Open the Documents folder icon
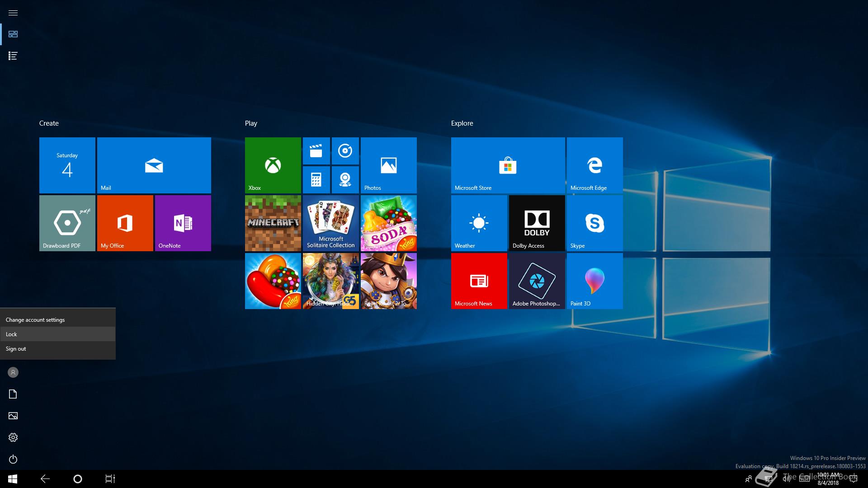The image size is (868, 488). [x=13, y=394]
